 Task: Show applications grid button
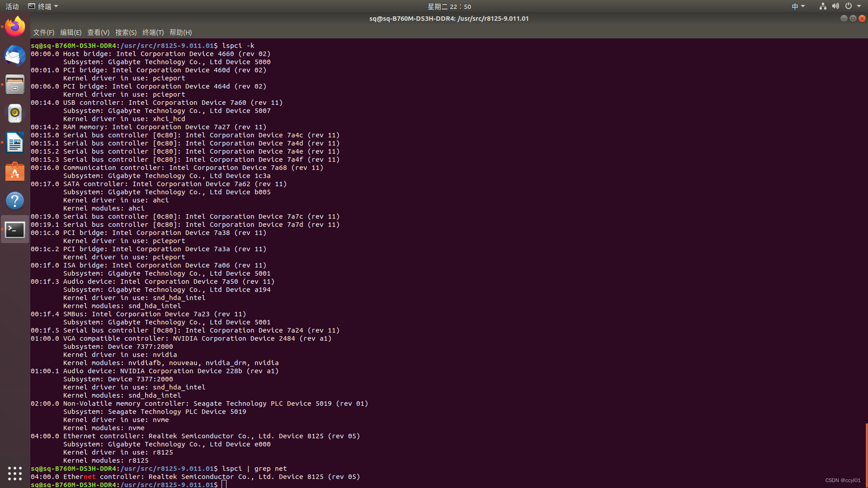coord(15,473)
